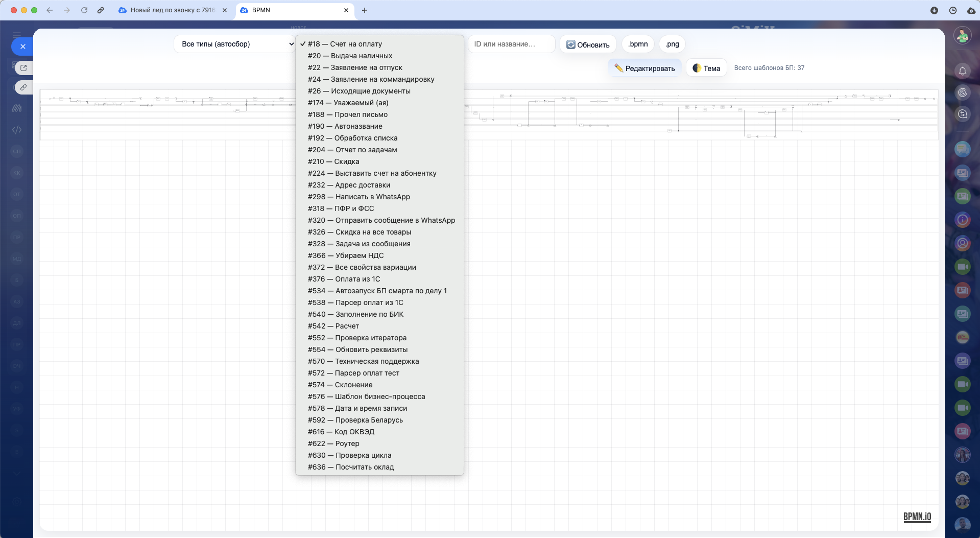This screenshot has width=980, height=538.
Task: Choose '#204 — Отчет по задачам'
Action: click(x=379, y=150)
